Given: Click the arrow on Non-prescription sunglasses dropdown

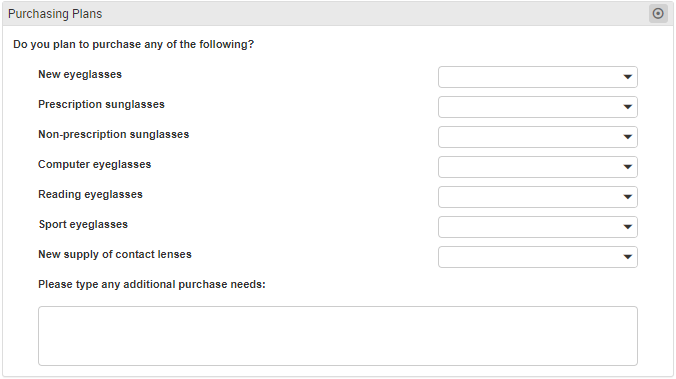Looking at the screenshot, I should click(x=627, y=137).
